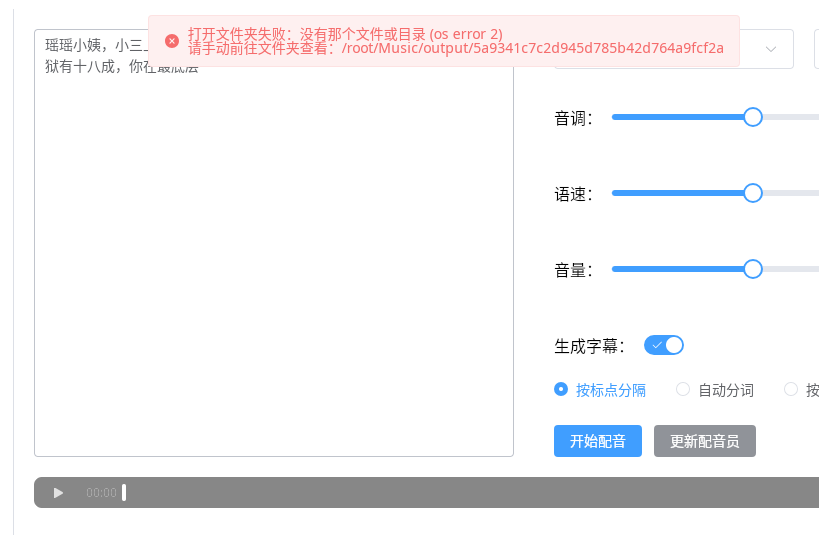The image size is (819, 535).
Task: Click the middle of the audio player track
Action: click(x=472, y=493)
